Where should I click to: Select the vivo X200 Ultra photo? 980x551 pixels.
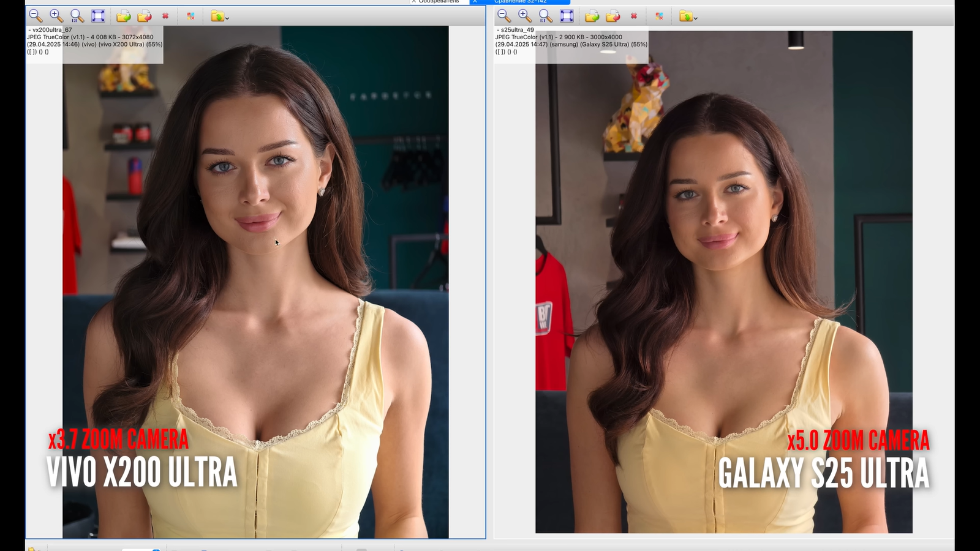(x=255, y=282)
